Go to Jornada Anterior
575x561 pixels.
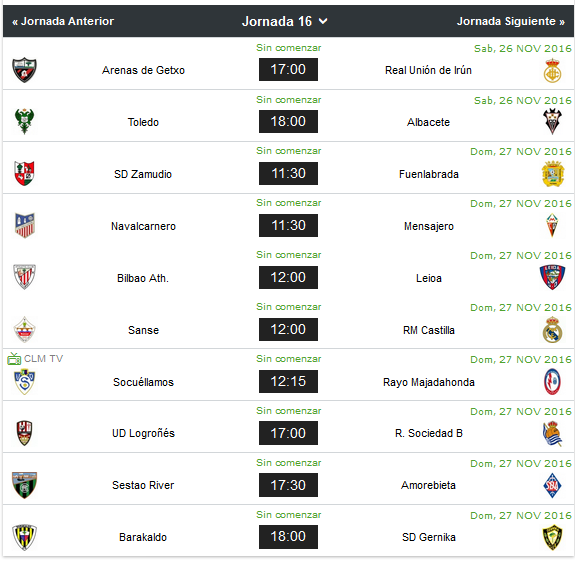[x=63, y=21]
